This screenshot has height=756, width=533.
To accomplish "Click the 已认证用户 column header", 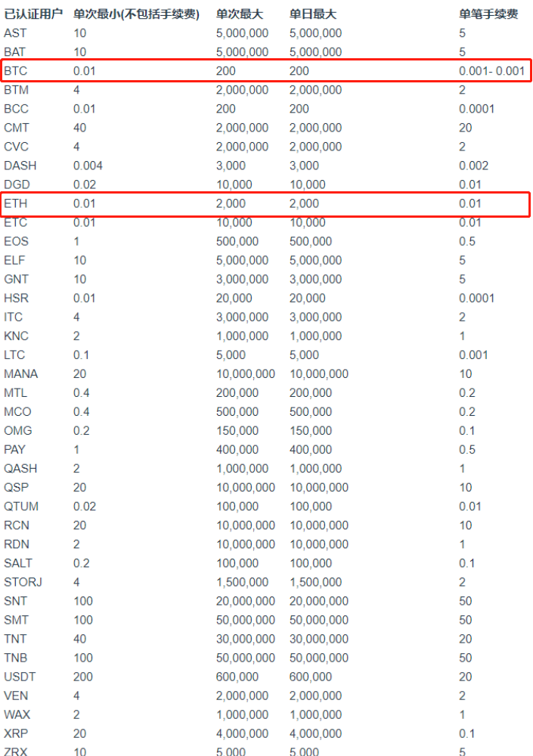I will coord(33,14).
